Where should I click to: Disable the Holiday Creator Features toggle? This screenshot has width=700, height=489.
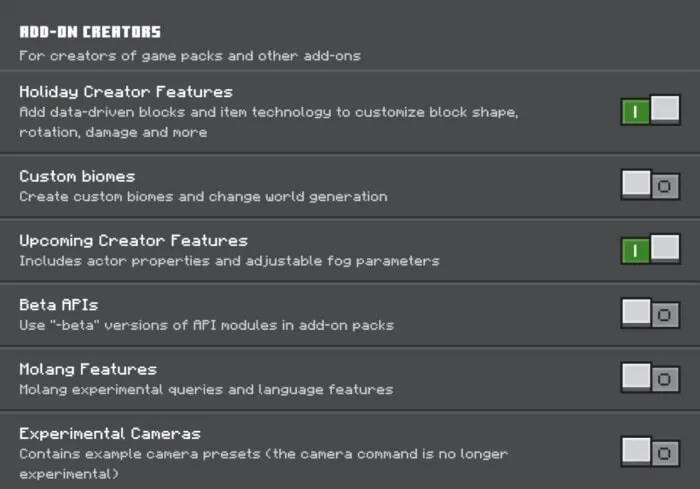click(x=650, y=110)
